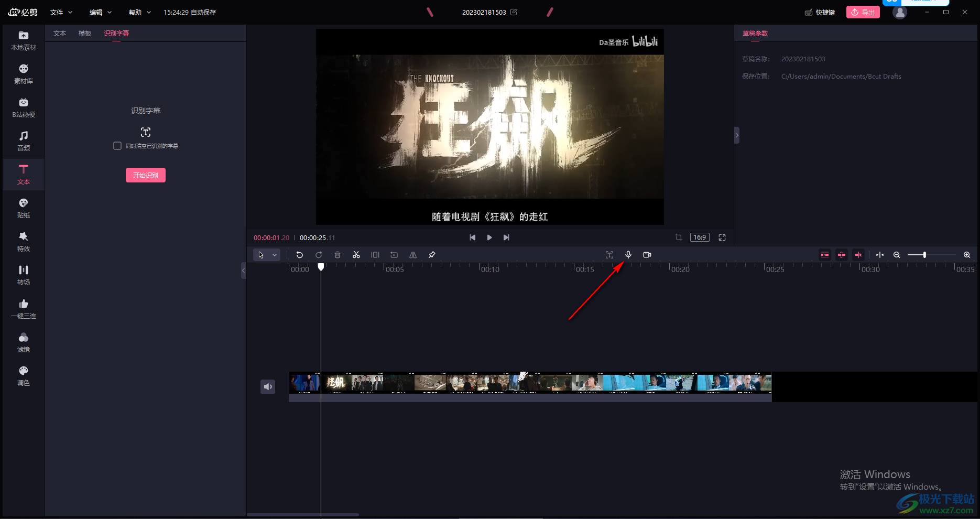Image resolution: width=980 pixels, height=519 pixels.
Task: Open the 滤镜 filters panel
Action: click(24, 343)
